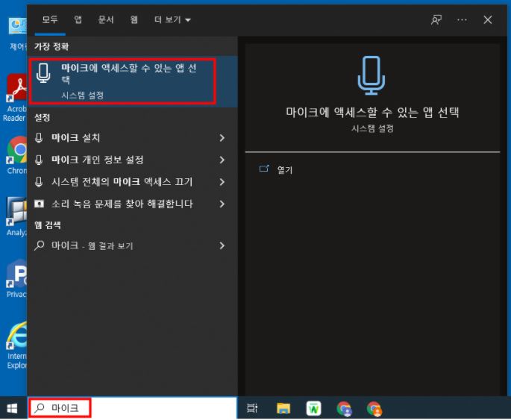Open the Windows Start button

point(13,408)
